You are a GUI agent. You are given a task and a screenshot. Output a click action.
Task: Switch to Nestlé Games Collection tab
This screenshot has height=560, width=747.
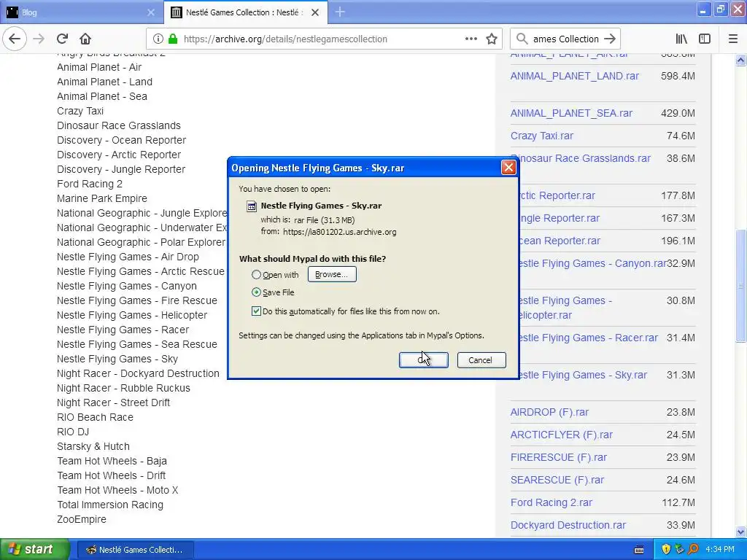(245, 12)
